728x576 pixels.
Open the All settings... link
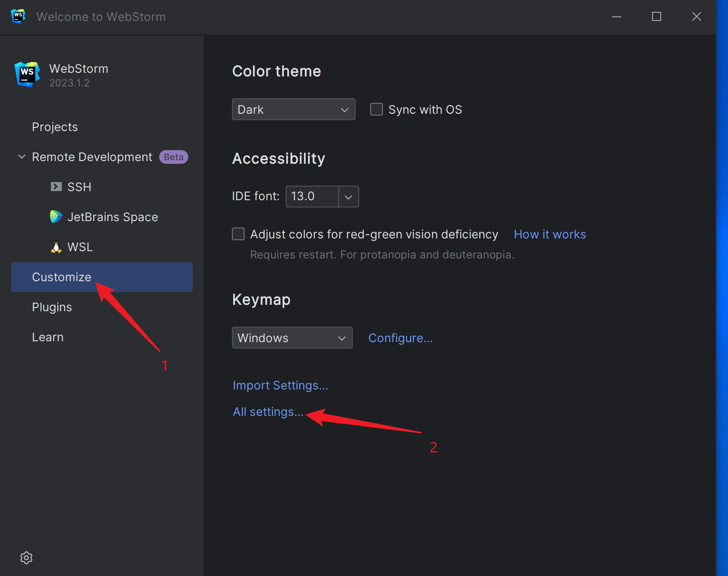268,412
